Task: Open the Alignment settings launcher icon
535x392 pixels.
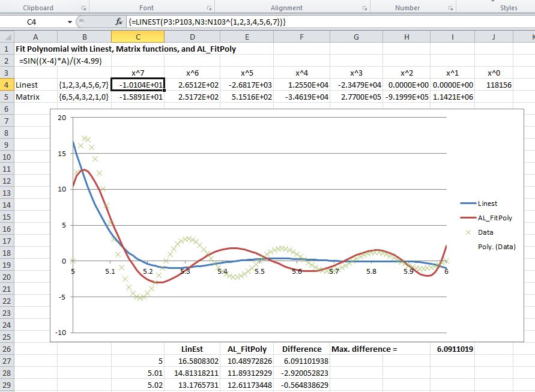Action: coord(364,8)
